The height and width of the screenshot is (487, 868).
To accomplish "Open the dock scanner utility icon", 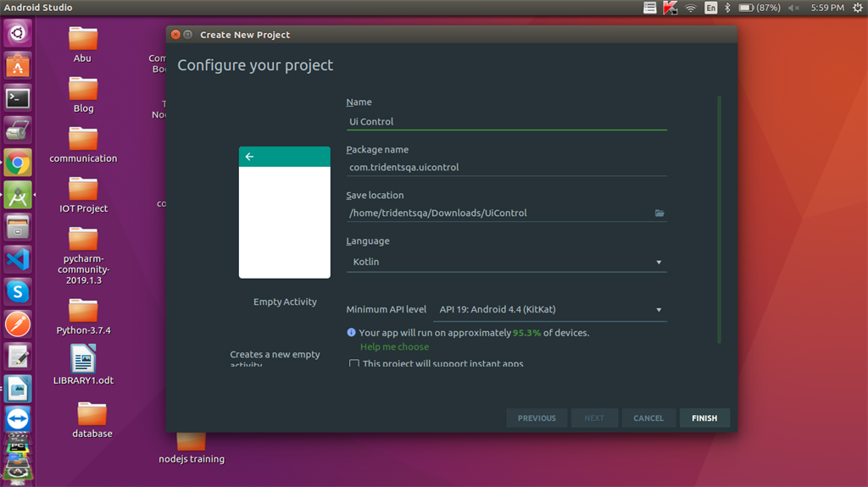I will (x=18, y=130).
